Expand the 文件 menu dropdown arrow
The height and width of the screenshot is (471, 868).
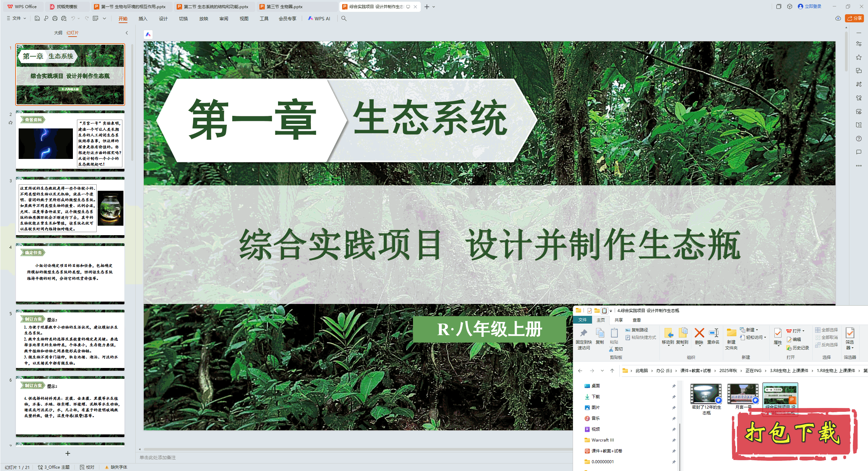click(x=25, y=18)
